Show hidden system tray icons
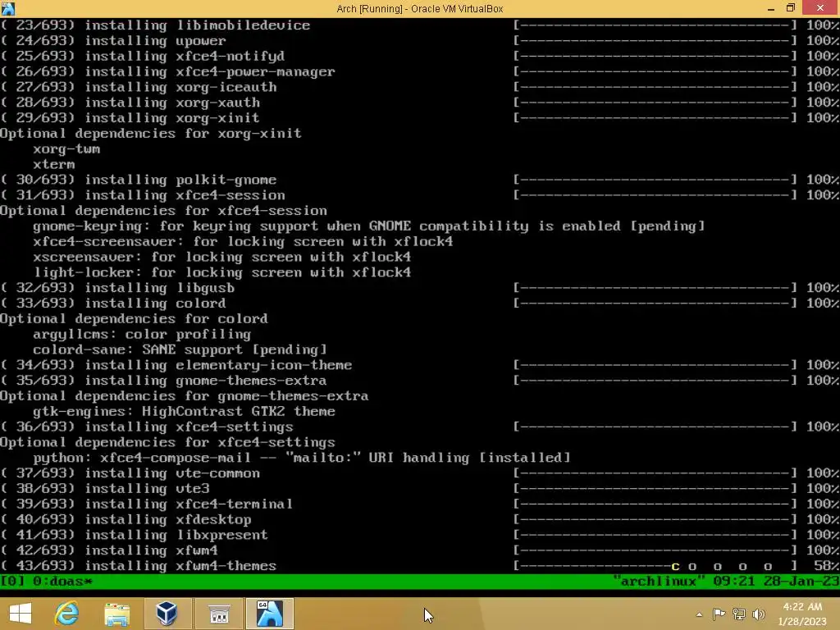Image resolution: width=840 pixels, height=630 pixels. (x=699, y=614)
